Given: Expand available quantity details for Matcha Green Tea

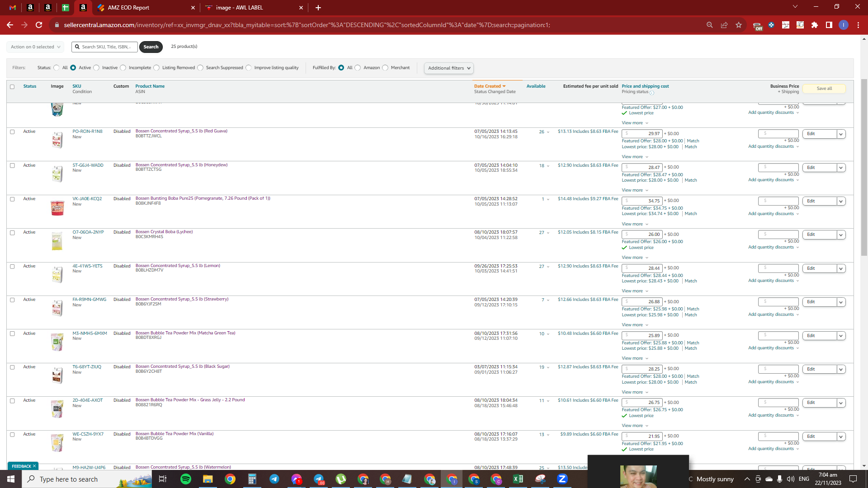Looking at the screenshot, I should pyautogui.click(x=548, y=334).
